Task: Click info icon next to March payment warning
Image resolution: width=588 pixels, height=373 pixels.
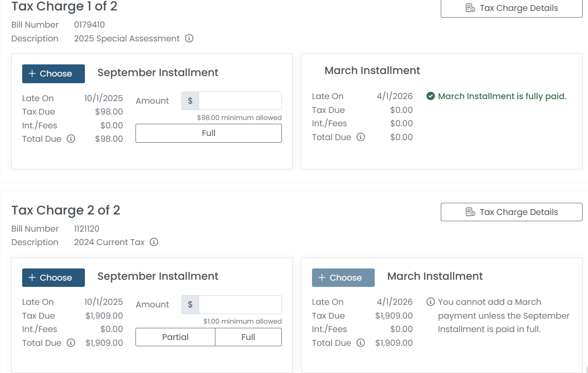Action: point(430,302)
